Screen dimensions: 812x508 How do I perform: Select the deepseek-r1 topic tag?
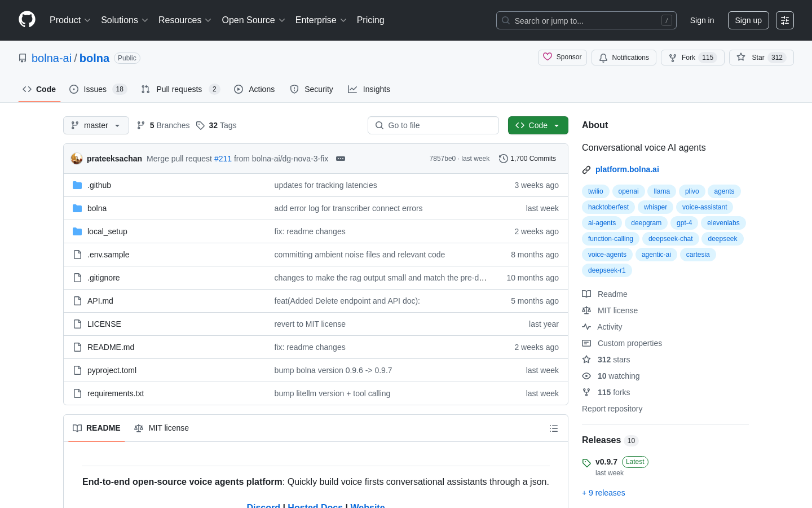point(607,270)
